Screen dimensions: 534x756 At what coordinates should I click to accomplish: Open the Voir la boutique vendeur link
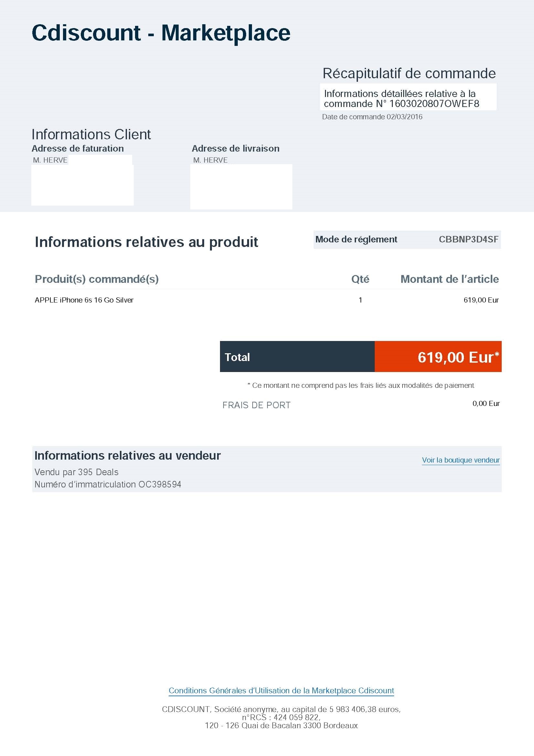point(461,460)
